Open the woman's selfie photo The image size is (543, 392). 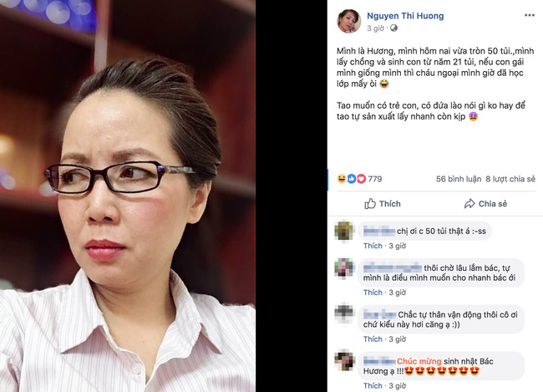tap(128, 196)
